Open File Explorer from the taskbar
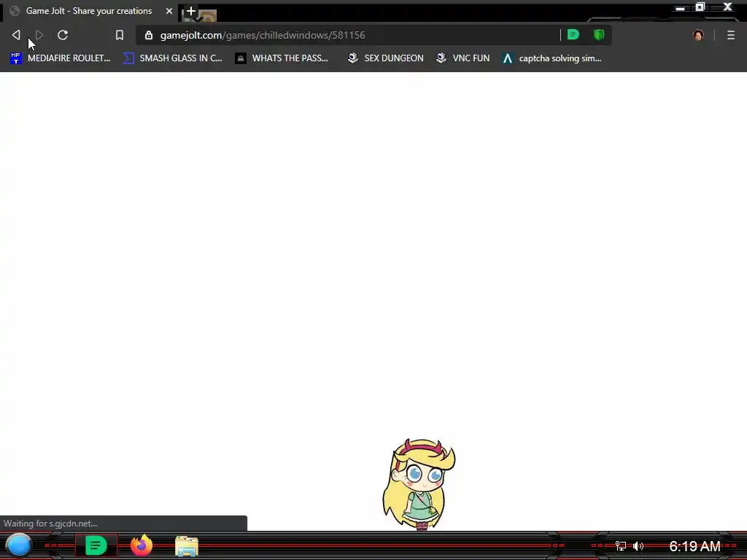The height and width of the screenshot is (560, 747). (x=187, y=546)
